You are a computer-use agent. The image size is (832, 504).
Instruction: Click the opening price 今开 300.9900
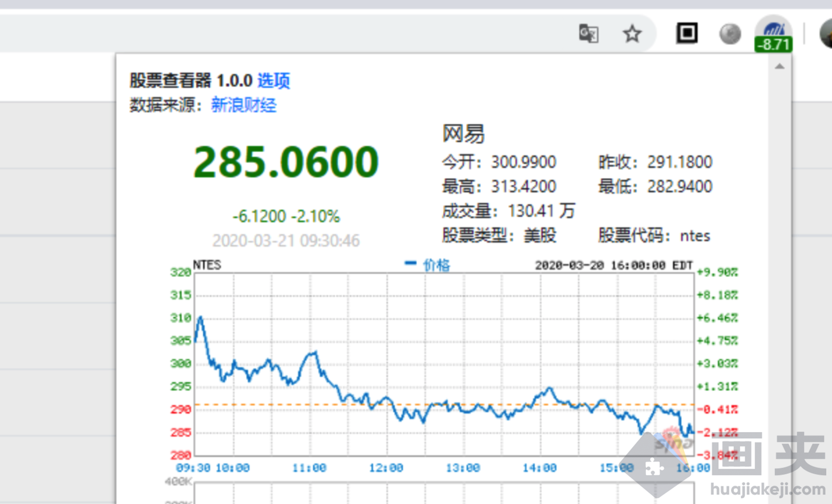(499, 162)
